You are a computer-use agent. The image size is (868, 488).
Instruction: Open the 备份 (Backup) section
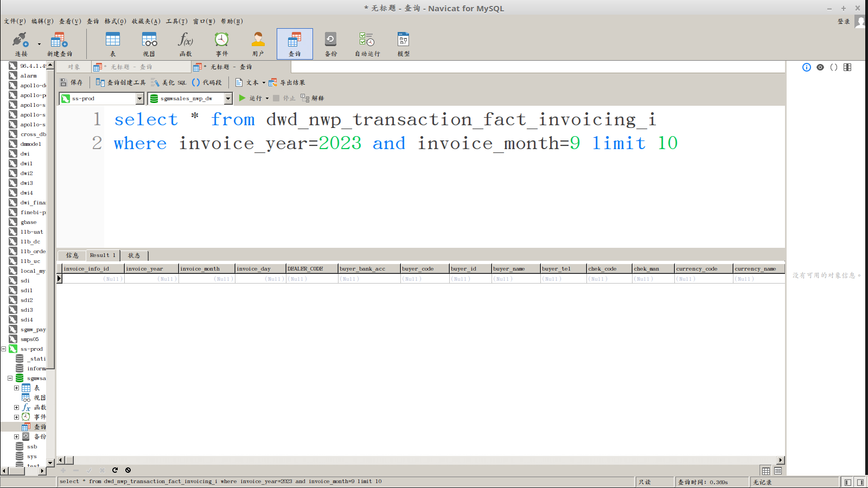(x=330, y=43)
